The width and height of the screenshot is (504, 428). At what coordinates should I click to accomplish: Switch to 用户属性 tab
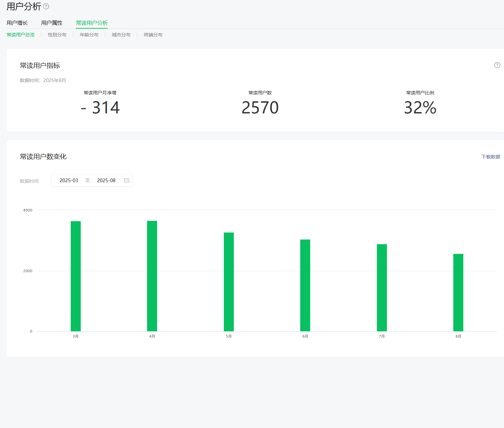pos(52,23)
